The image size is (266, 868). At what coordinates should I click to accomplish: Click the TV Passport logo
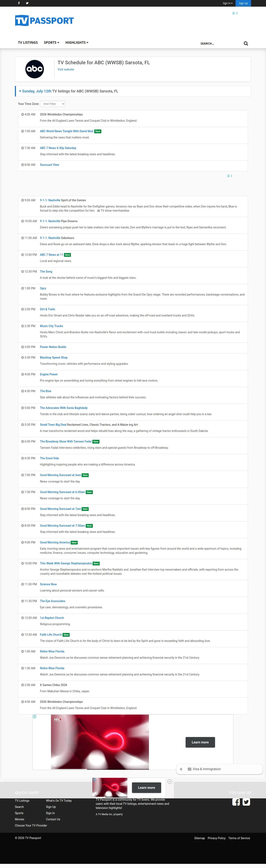click(45, 21)
